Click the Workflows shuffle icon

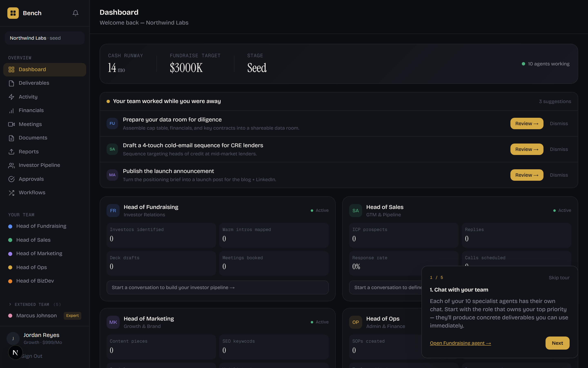tap(11, 193)
